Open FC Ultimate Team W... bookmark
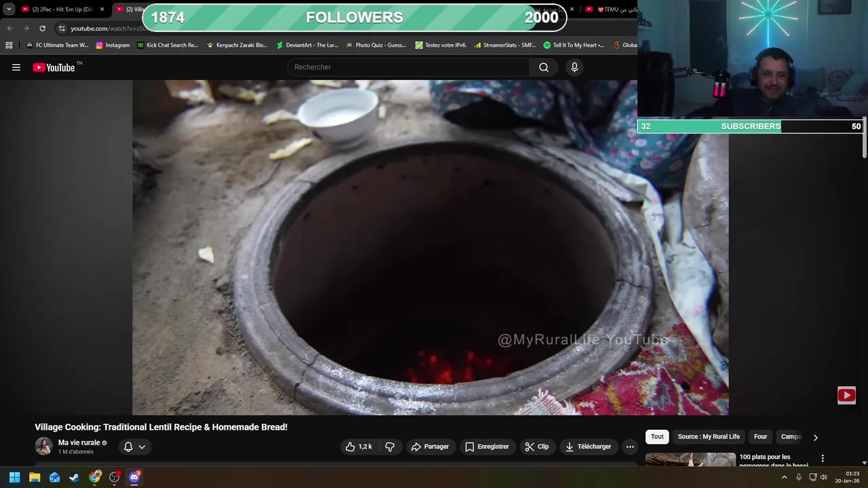868x488 pixels. pyautogui.click(x=57, y=45)
